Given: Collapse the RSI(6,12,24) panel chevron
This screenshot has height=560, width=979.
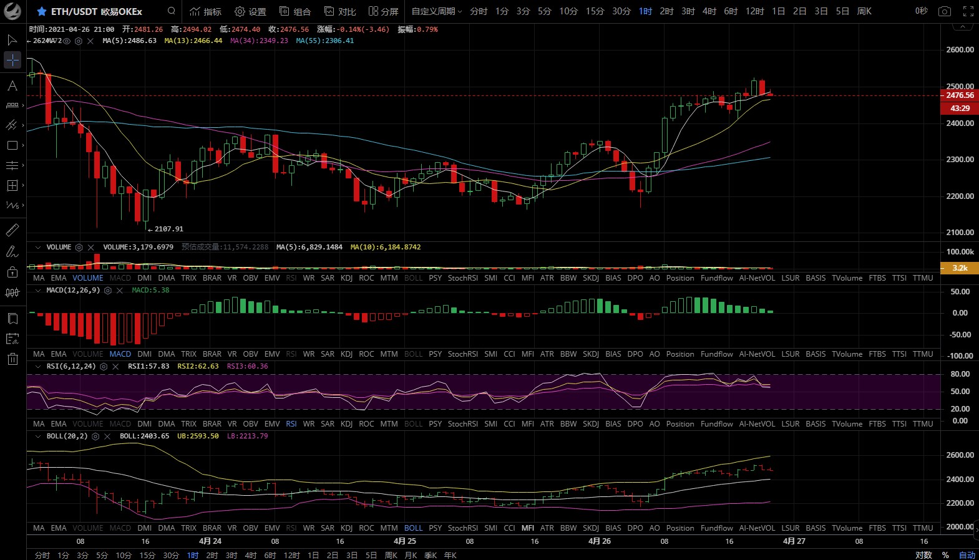Looking at the screenshot, I should tap(38, 367).
